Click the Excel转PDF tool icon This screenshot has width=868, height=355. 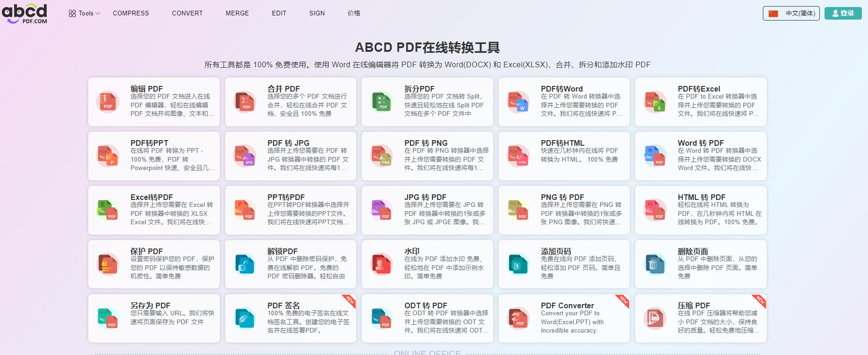[x=108, y=210]
